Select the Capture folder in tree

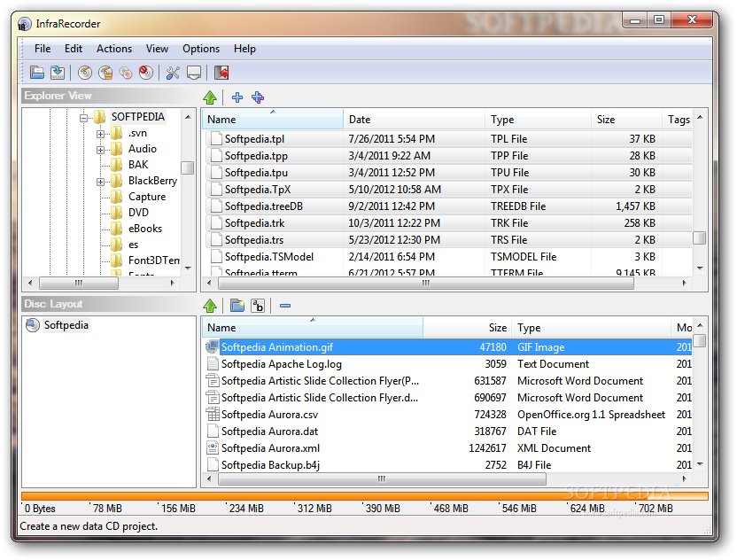pos(147,197)
